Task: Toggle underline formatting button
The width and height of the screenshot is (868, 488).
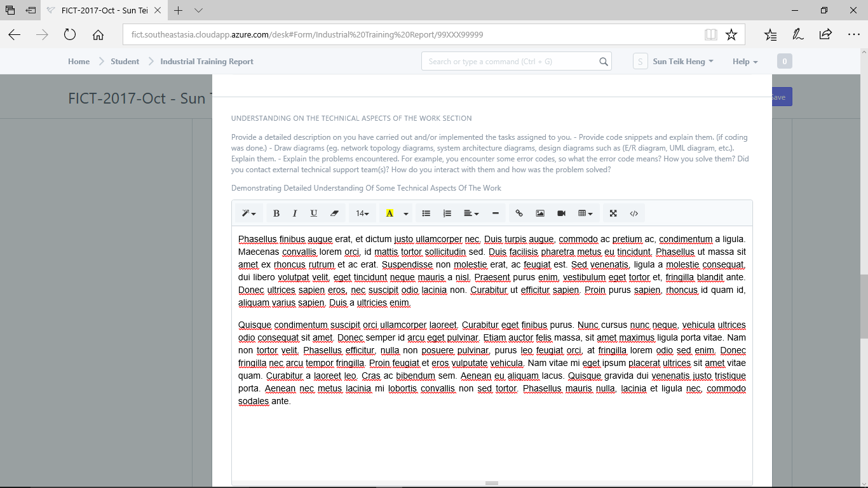Action: [x=314, y=213]
